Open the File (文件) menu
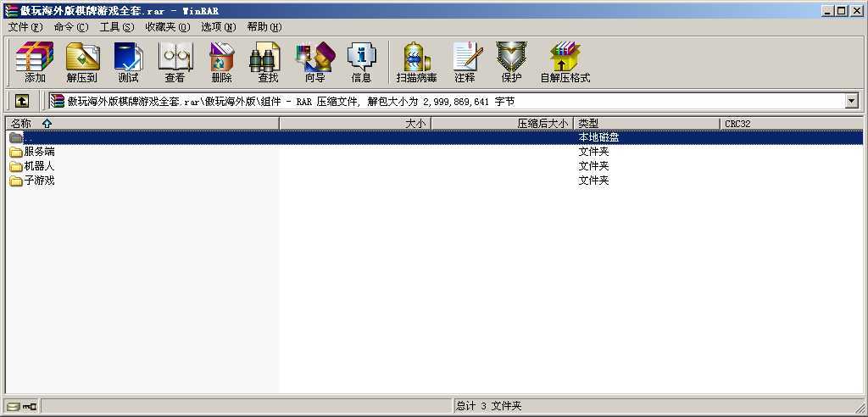This screenshot has width=868, height=417. (x=25, y=26)
